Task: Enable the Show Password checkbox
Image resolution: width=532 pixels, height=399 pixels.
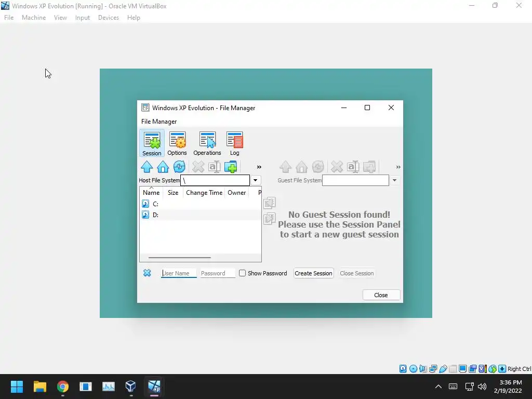Action: 242,273
